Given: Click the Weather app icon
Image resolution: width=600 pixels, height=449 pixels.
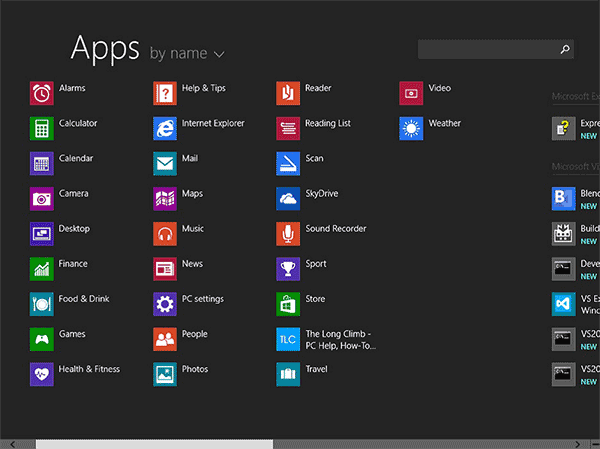Looking at the screenshot, I should (410, 128).
